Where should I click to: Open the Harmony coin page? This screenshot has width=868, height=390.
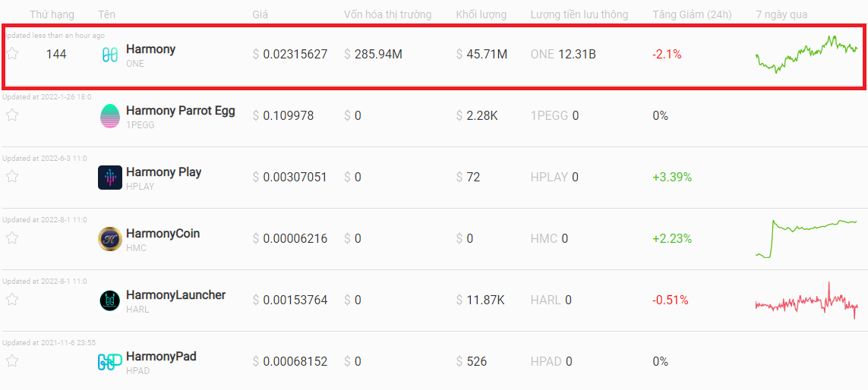[150, 49]
